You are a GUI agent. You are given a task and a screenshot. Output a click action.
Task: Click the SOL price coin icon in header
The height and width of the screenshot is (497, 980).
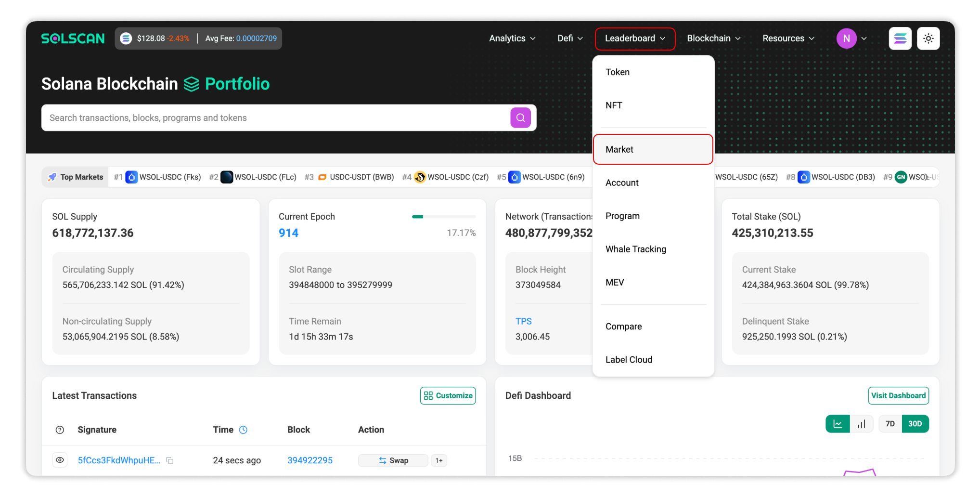(126, 38)
